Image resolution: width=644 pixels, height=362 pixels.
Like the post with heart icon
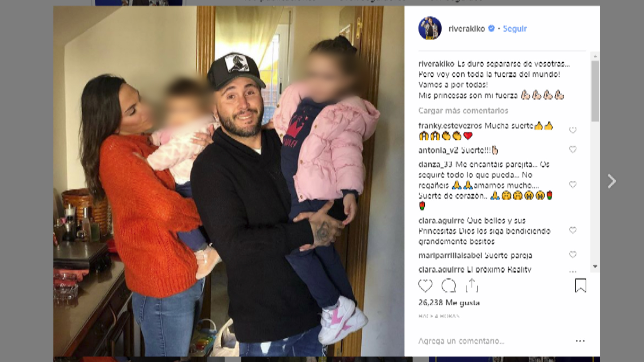(x=425, y=286)
